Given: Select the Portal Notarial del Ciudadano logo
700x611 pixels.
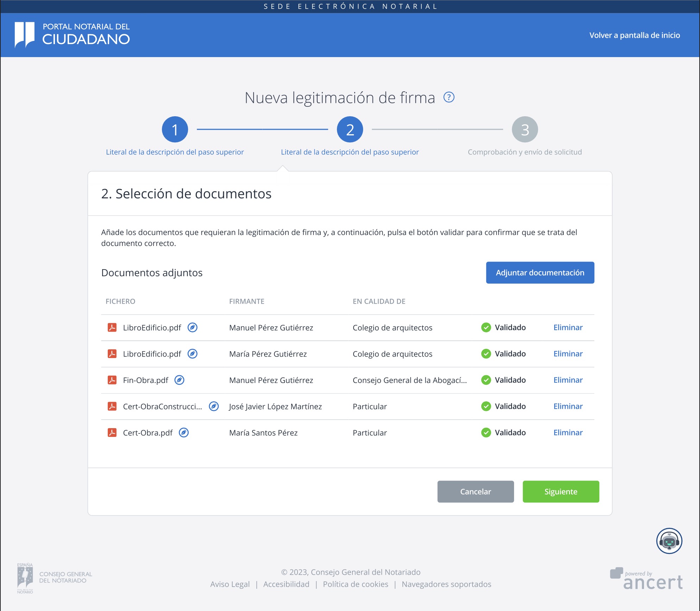Looking at the screenshot, I should [x=72, y=35].
